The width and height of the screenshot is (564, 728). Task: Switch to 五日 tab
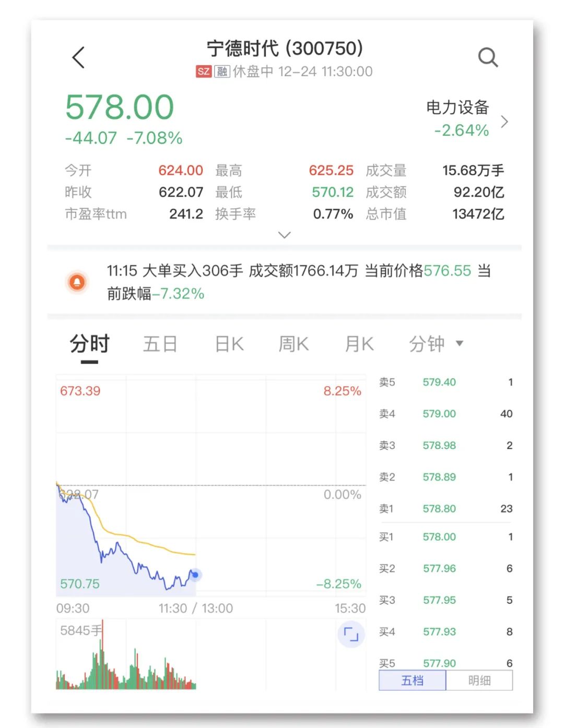[160, 344]
